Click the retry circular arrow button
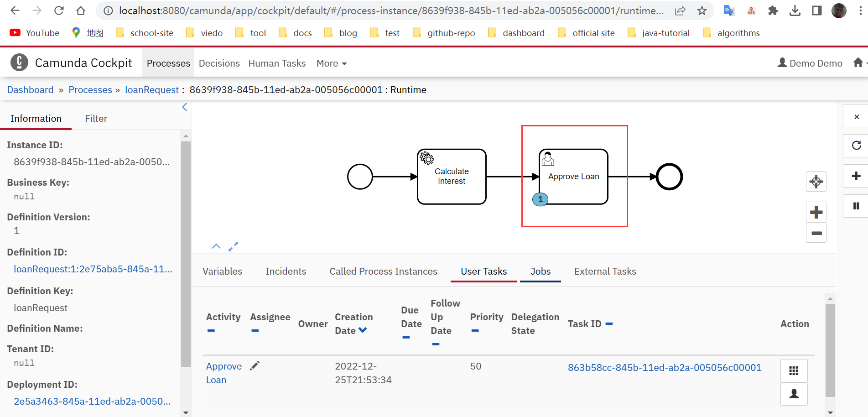This screenshot has height=417, width=868. tap(856, 146)
